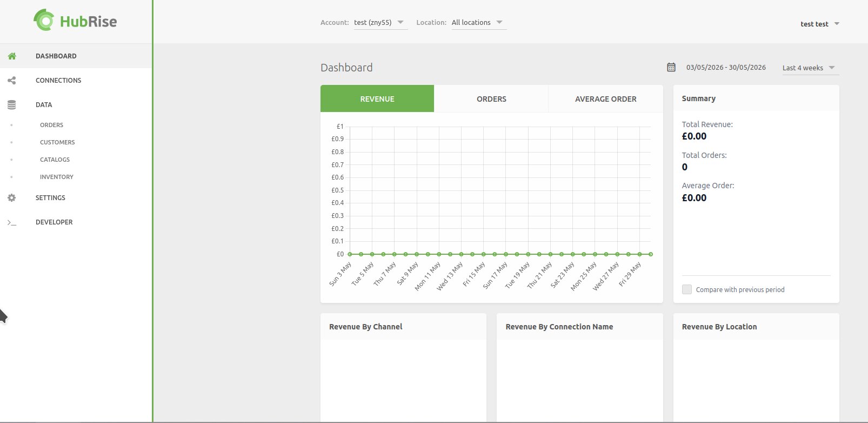Open Customers under Data
Image resolution: width=868 pixels, height=423 pixels.
[x=57, y=142]
